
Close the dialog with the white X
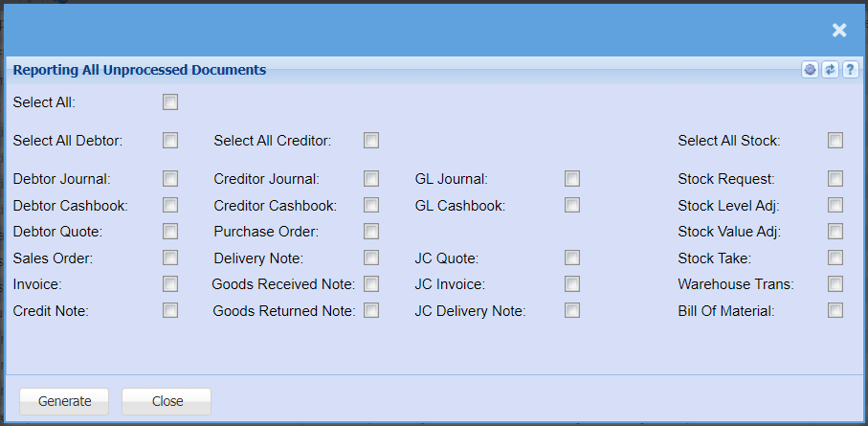click(x=839, y=30)
